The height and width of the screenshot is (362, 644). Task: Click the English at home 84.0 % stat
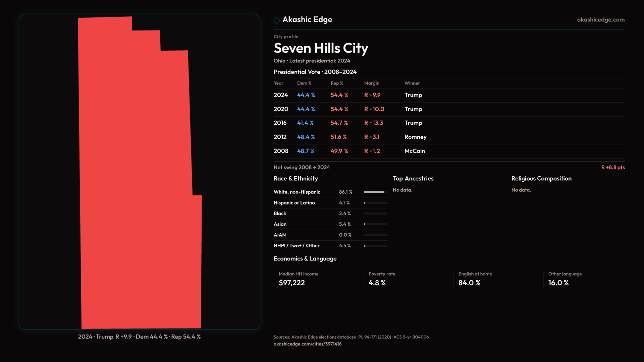click(x=469, y=283)
